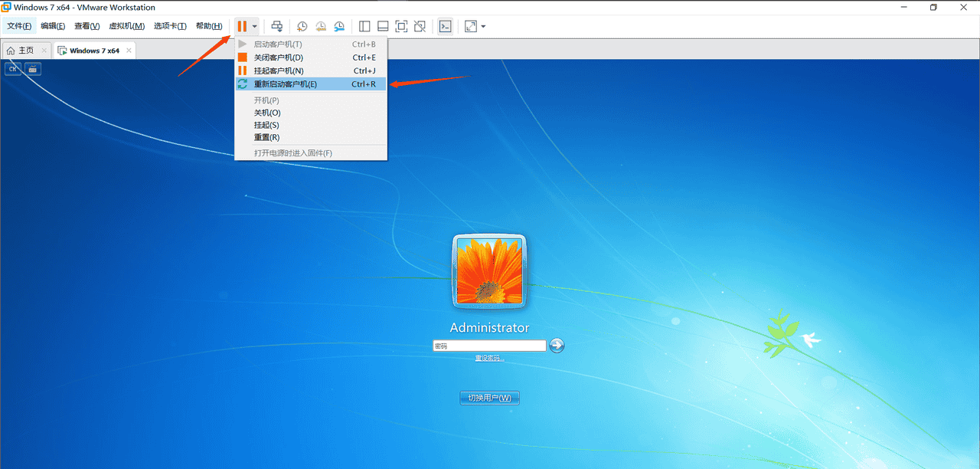Click the enter full screen icon

pyautogui.click(x=400, y=25)
